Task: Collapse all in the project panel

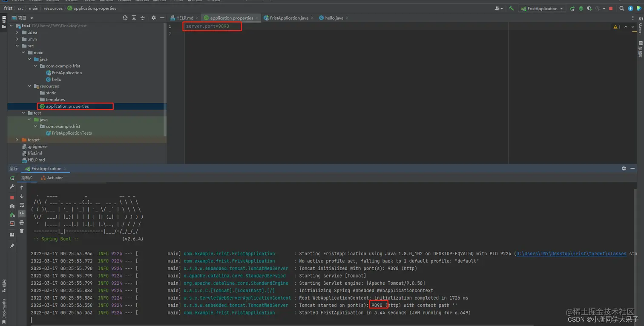Action: [x=143, y=18]
